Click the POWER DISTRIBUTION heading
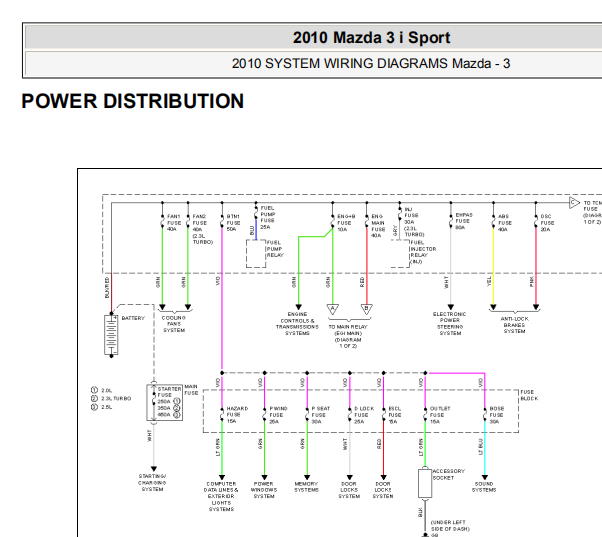Image resolution: width=602 pixels, height=537 pixels. point(132,101)
